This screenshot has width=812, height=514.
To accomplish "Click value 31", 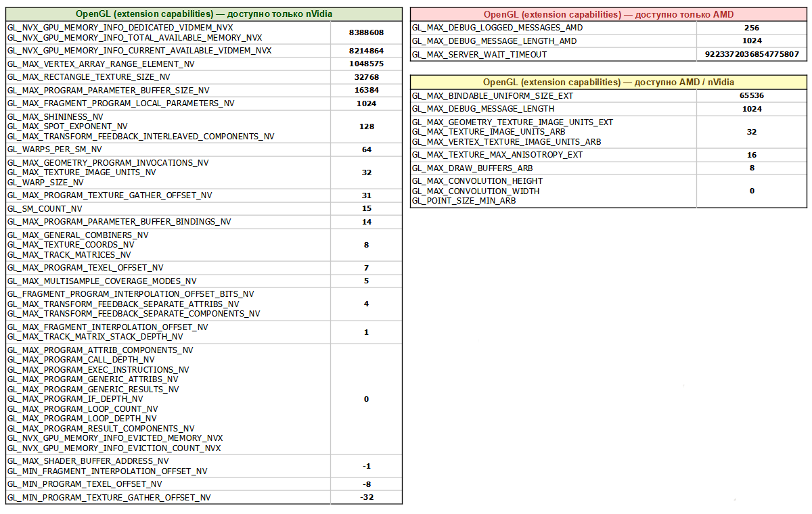I will point(367,195).
